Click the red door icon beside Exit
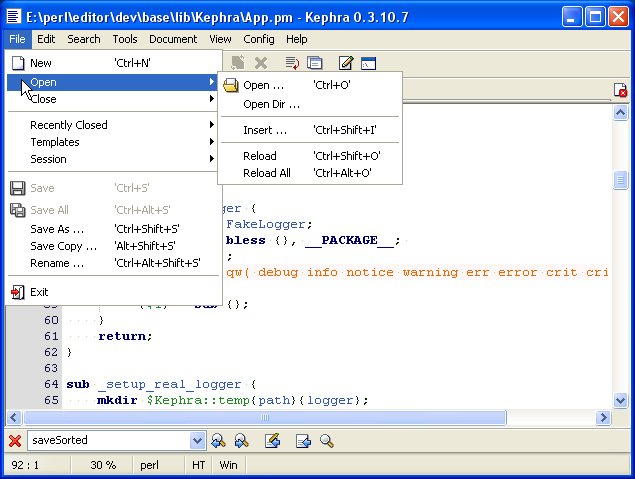Image resolution: width=635 pixels, height=479 pixels. (17, 292)
